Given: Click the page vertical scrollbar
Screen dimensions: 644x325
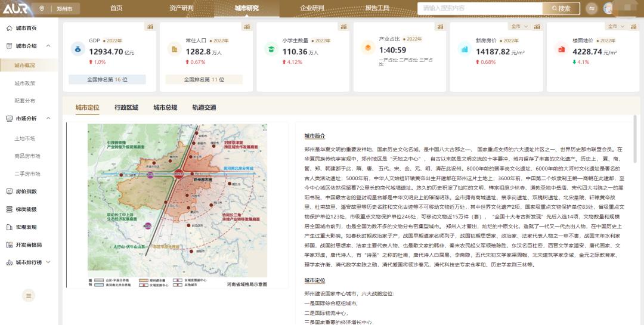Looking at the screenshot, I should coord(636,140).
